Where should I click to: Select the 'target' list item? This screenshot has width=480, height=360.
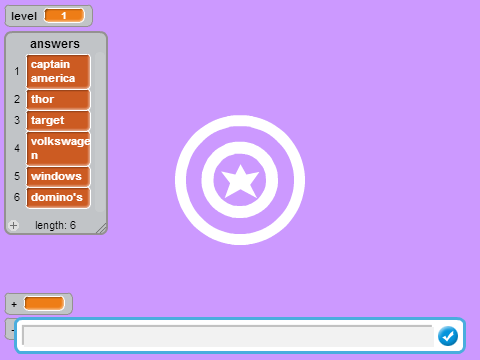tap(58, 120)
